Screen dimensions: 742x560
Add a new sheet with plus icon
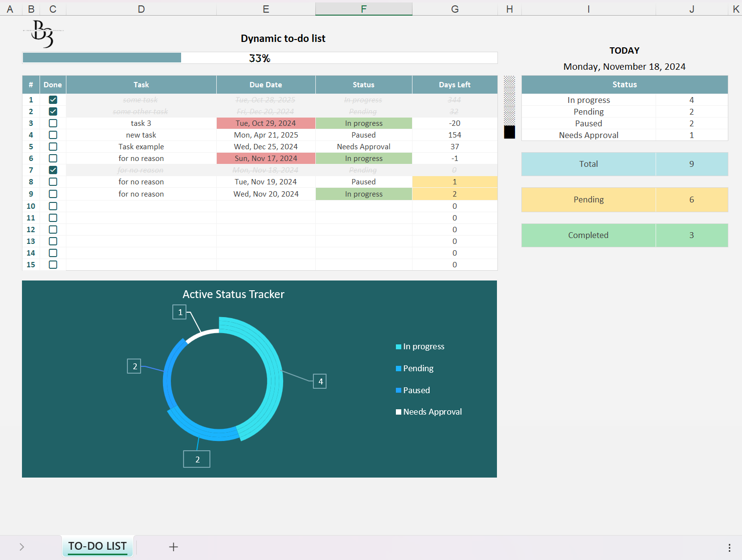(173, 547)
